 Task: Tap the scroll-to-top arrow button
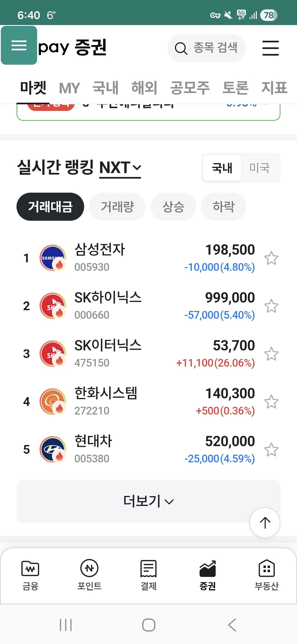pyautogui.click(x=265, y=522)
